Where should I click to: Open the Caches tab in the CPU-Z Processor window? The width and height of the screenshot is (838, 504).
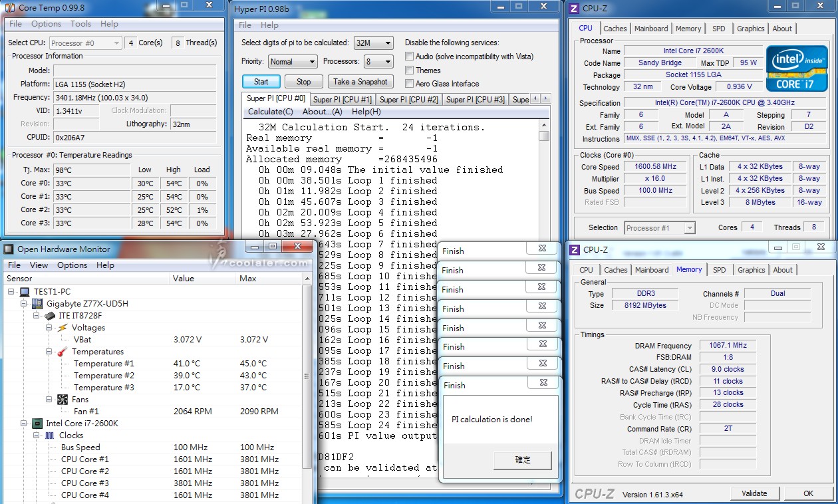point(615,29)
